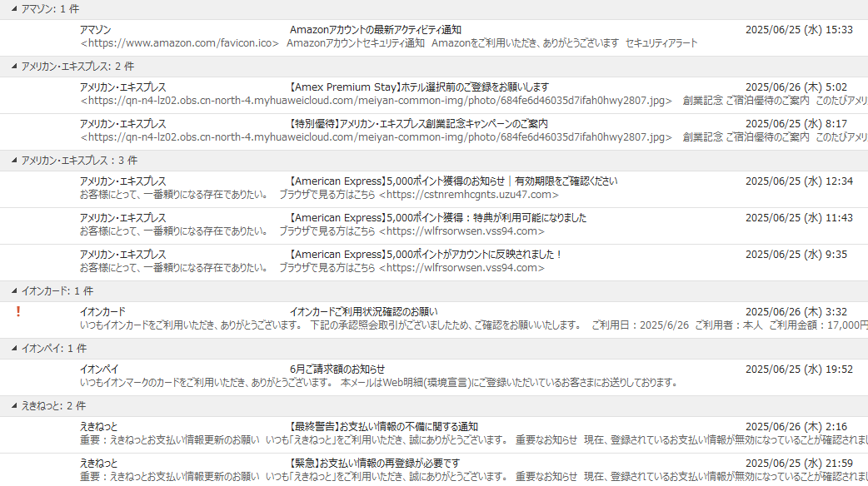The image size is (868, 486).
Task: Open mail 'Amazonアカウントの最新アクティビティ通知'
Action: click(376, 30)
